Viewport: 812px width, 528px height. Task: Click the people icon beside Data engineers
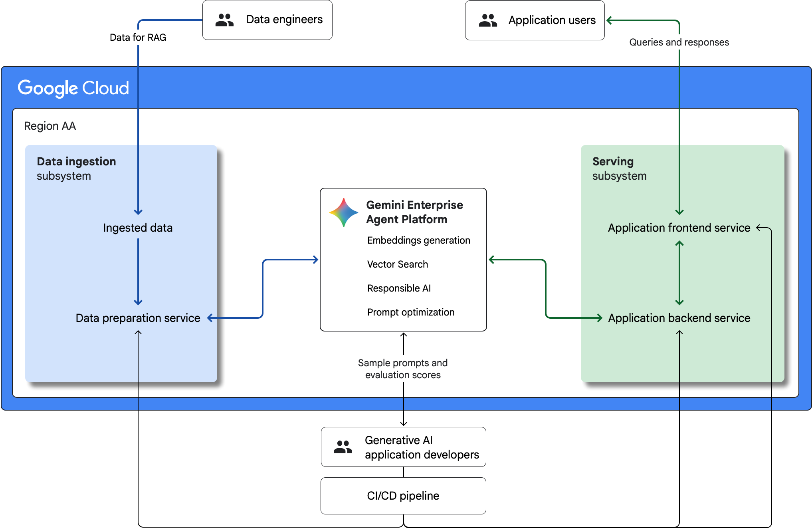point(224,20)
